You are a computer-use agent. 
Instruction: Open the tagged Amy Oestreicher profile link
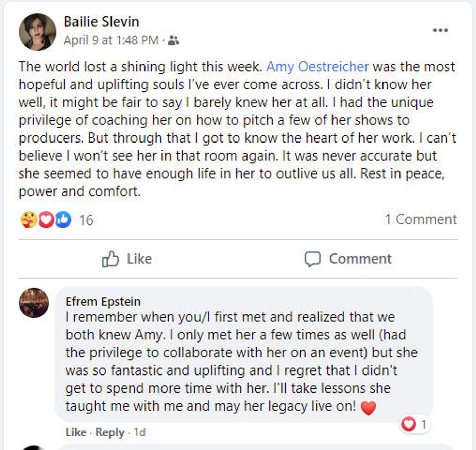click(x=317, y=67)
